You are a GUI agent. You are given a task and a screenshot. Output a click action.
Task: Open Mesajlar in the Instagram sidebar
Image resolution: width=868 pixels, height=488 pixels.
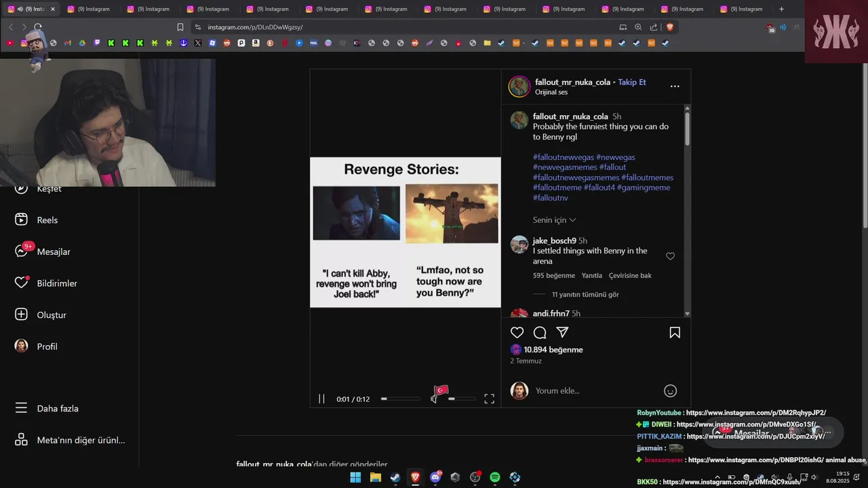[x=43, y=251]
